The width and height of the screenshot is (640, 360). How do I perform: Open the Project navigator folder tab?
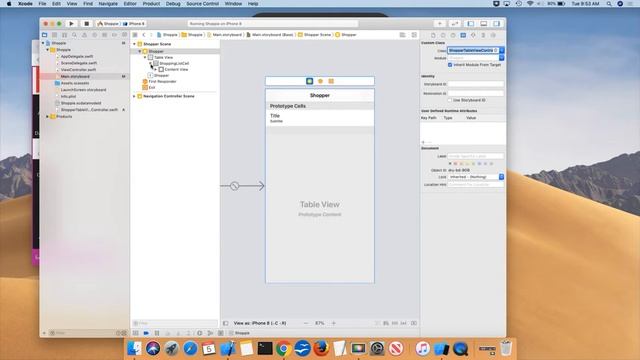point(45,35)
